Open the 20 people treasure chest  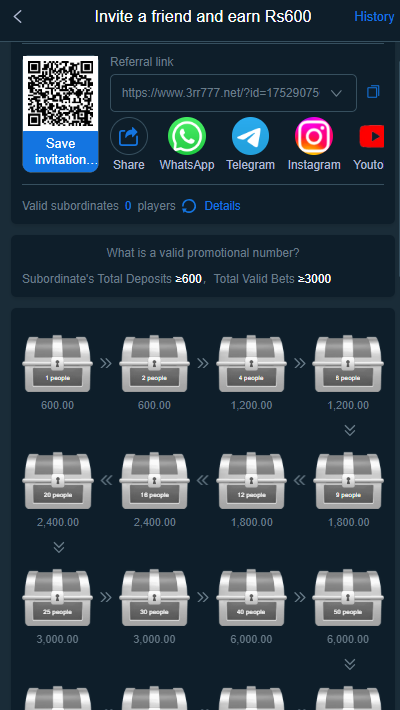[x=58, y=480]
